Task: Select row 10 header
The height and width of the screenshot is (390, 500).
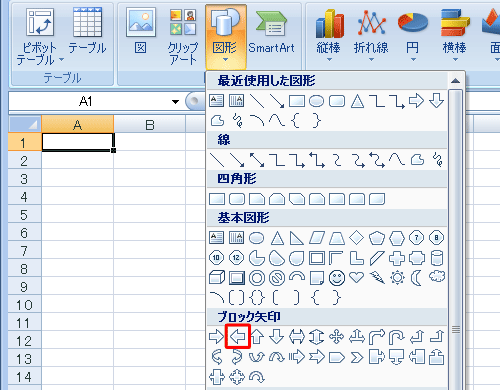Action: pos(24,304)
